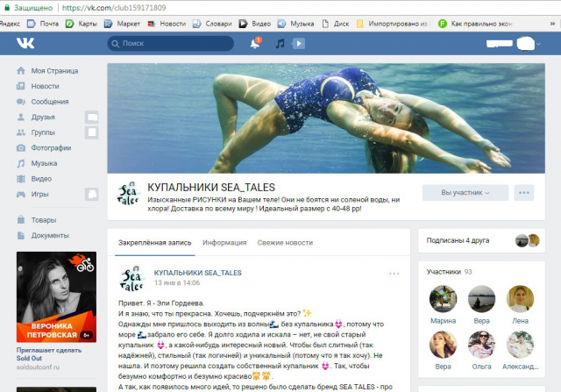Click the Друзья person icon

point(21,117)
